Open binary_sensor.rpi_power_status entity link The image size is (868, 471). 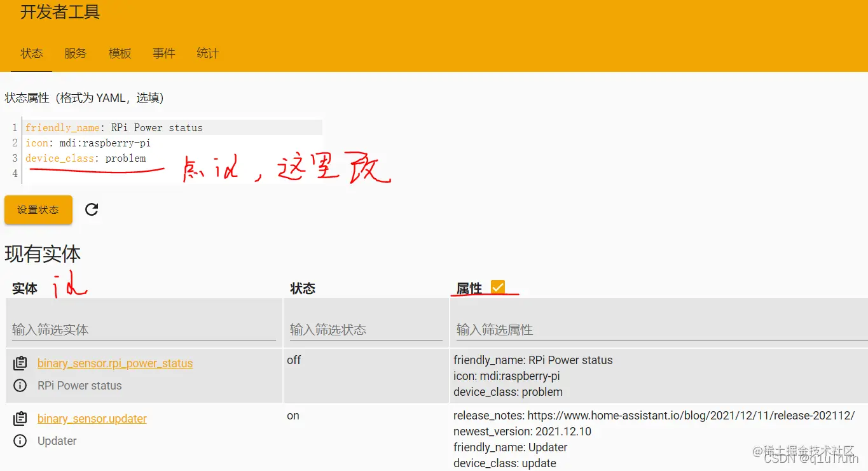115,363
